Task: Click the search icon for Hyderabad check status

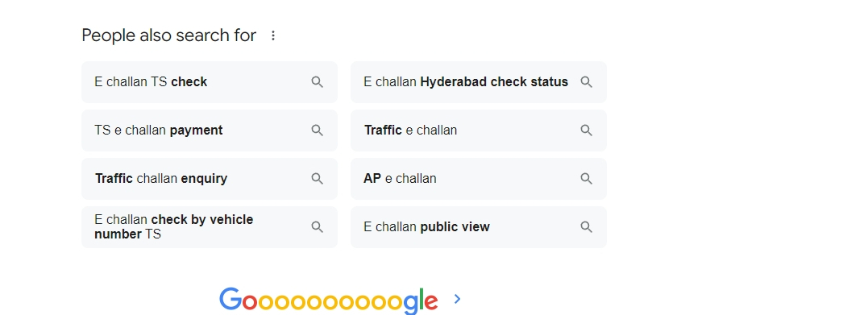Action: pyautogui.click(x=586, y=82)
